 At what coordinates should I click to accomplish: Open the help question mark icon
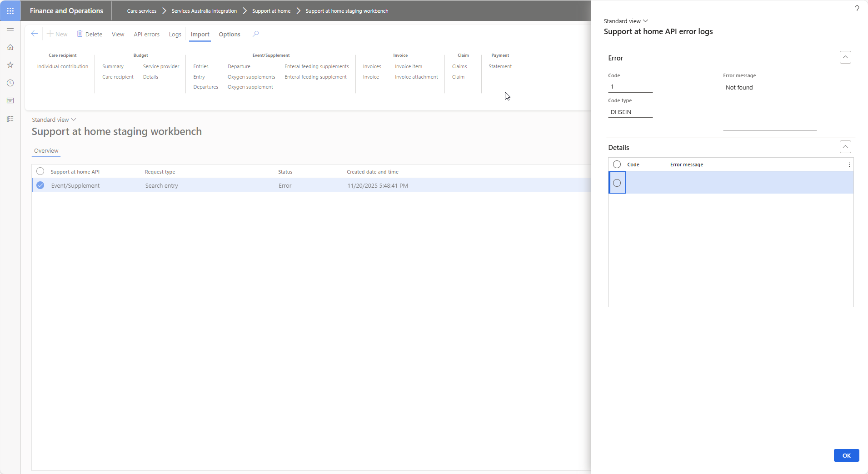coord(857,9)
